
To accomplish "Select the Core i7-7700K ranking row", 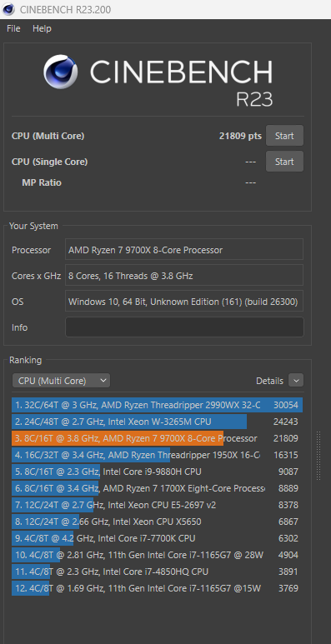I will [x=157, y=538].
